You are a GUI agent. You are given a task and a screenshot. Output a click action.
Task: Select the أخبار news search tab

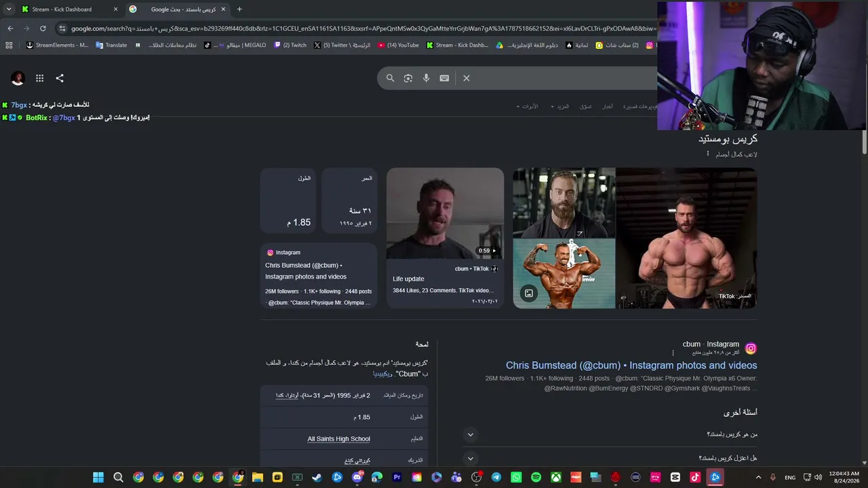(x=608, y=106)
